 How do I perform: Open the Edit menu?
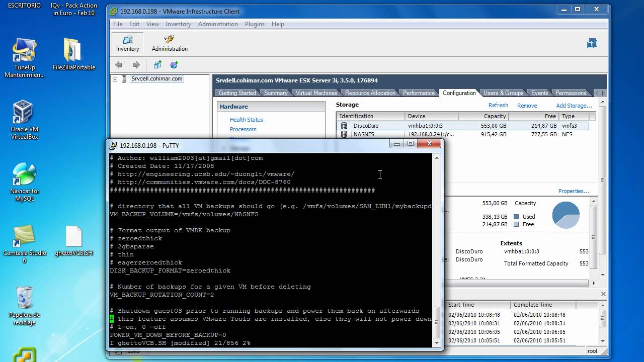134,24
